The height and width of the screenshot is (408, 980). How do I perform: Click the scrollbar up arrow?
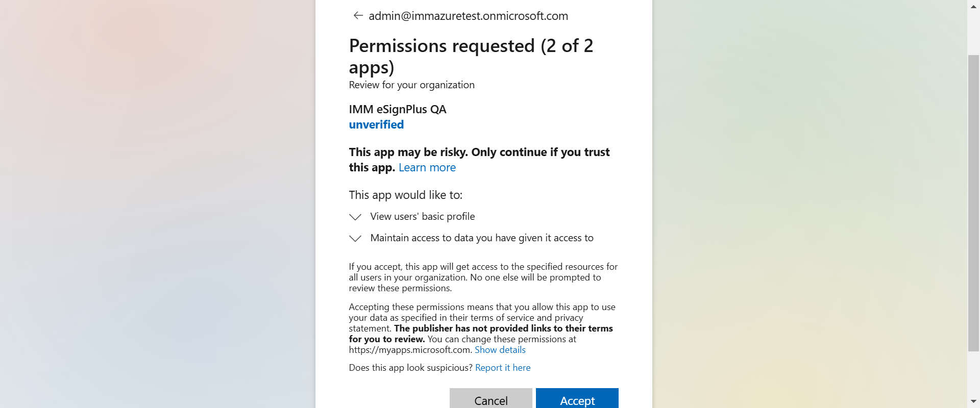(973, 6)
